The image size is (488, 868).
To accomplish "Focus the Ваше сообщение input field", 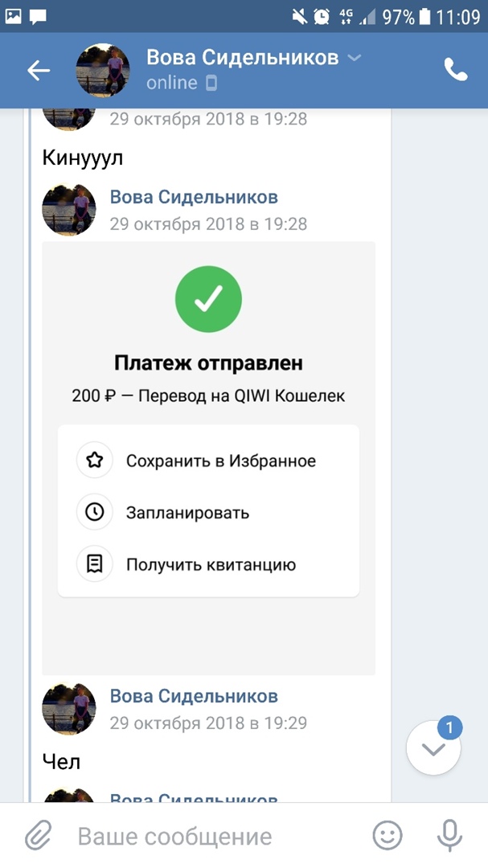I will (209, 837).
